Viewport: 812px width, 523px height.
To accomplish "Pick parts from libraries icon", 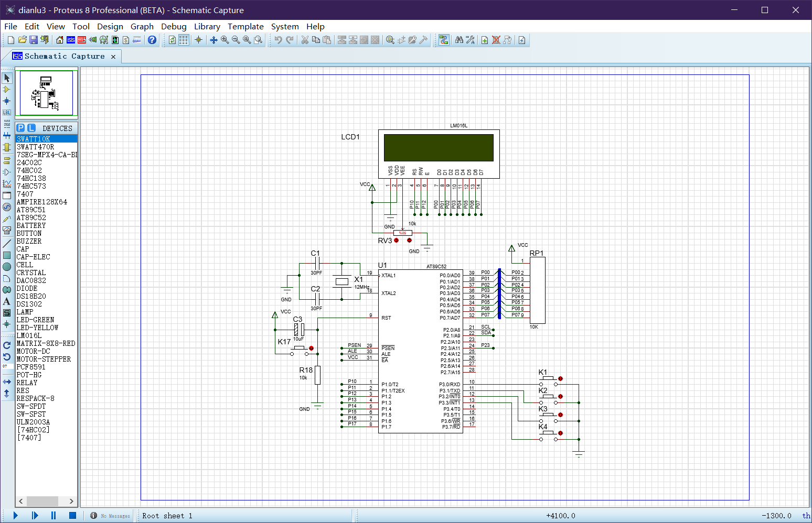I will coord(390,40).
